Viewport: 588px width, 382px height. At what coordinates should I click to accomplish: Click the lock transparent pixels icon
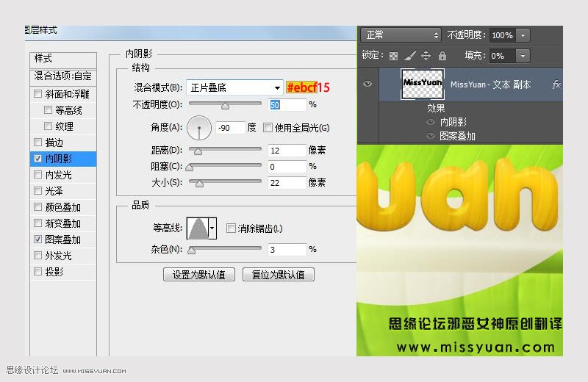393,57
